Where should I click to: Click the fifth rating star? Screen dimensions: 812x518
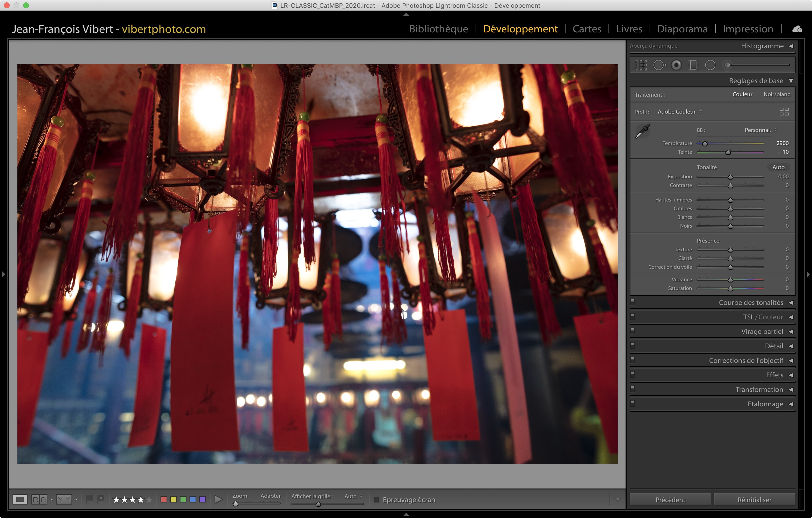point(149,499)
